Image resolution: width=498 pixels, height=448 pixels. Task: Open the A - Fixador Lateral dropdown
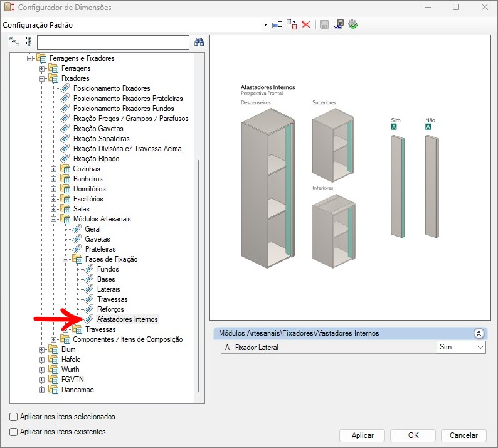pyautogui.click(x=461, y=347)
